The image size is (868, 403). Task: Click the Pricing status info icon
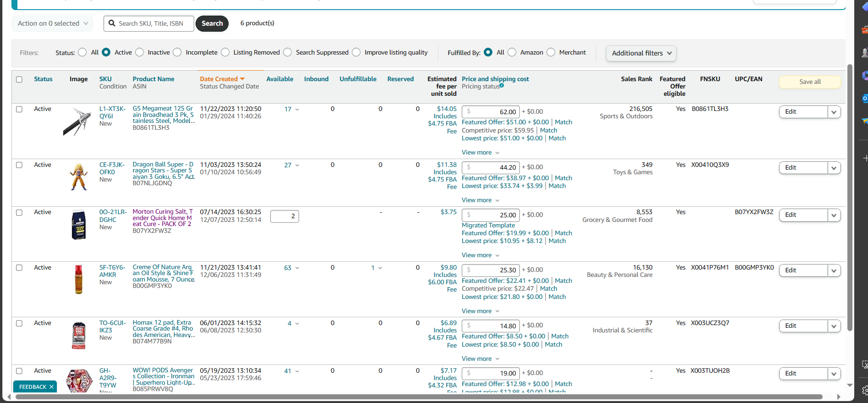(502, 85)
